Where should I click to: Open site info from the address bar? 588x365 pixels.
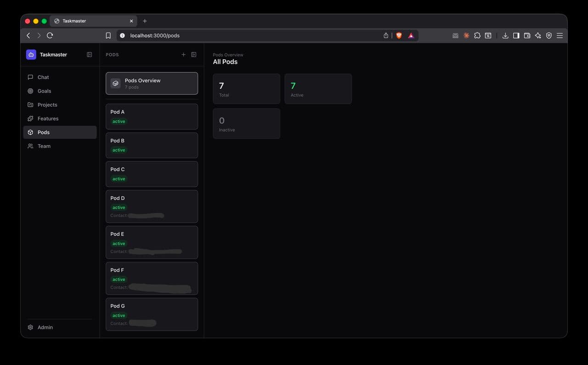coord(122,35)
